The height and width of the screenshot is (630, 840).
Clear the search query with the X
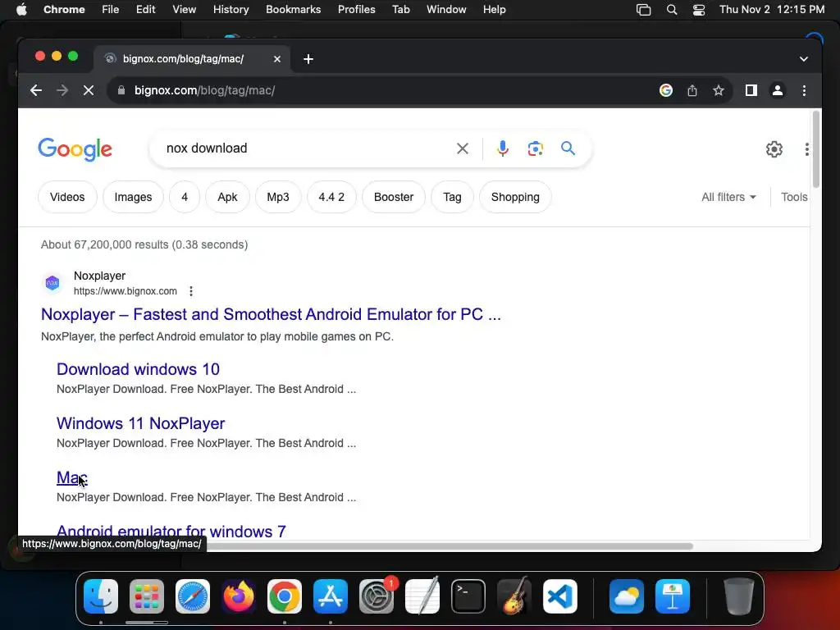pos(463,148)
